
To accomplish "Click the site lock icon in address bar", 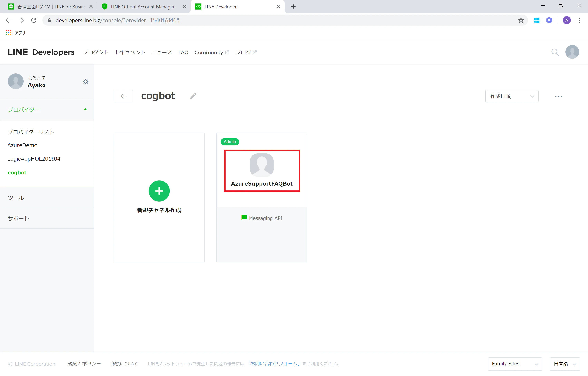I will click(x=49, y=20).
